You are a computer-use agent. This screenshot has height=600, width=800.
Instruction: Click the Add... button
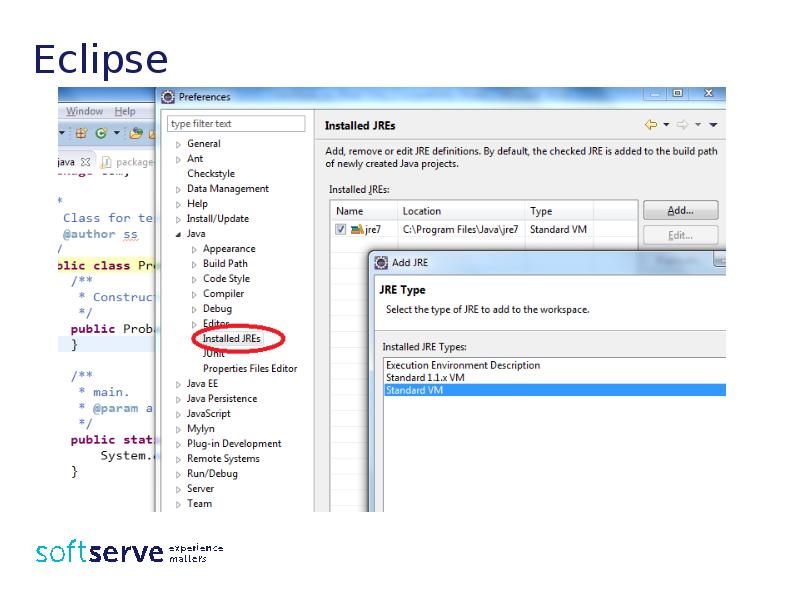click(x=681, y=211)
